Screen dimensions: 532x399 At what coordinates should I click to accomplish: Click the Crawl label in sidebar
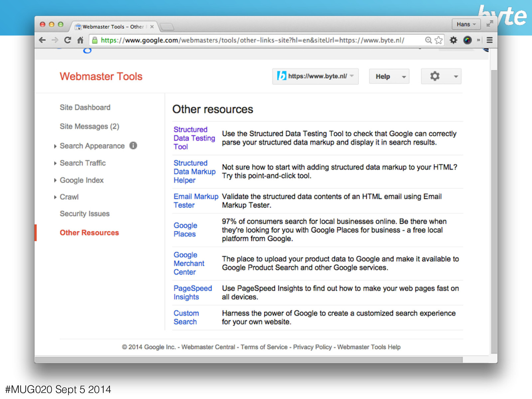tap(69, 197)
